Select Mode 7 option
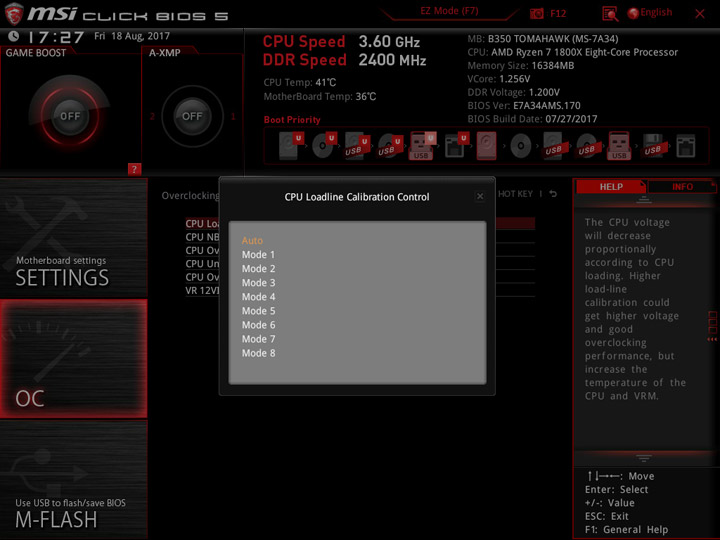This screenshot has height=540, width=720. 259,339
